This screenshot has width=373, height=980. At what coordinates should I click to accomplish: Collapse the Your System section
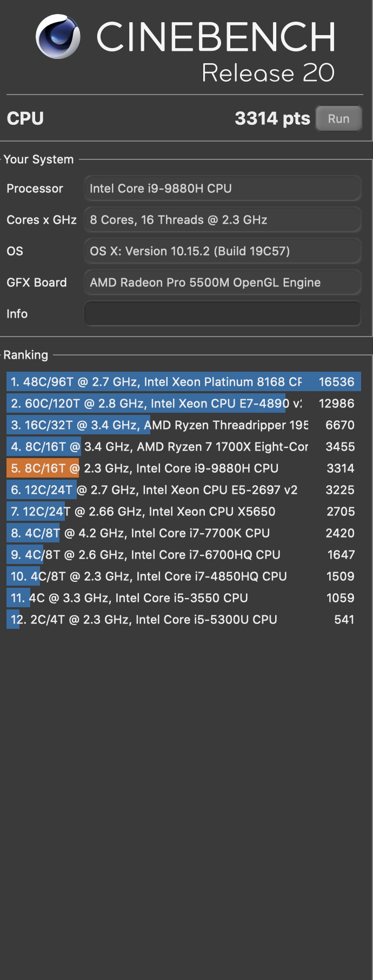pyautogui.click(x=37, y=159)
